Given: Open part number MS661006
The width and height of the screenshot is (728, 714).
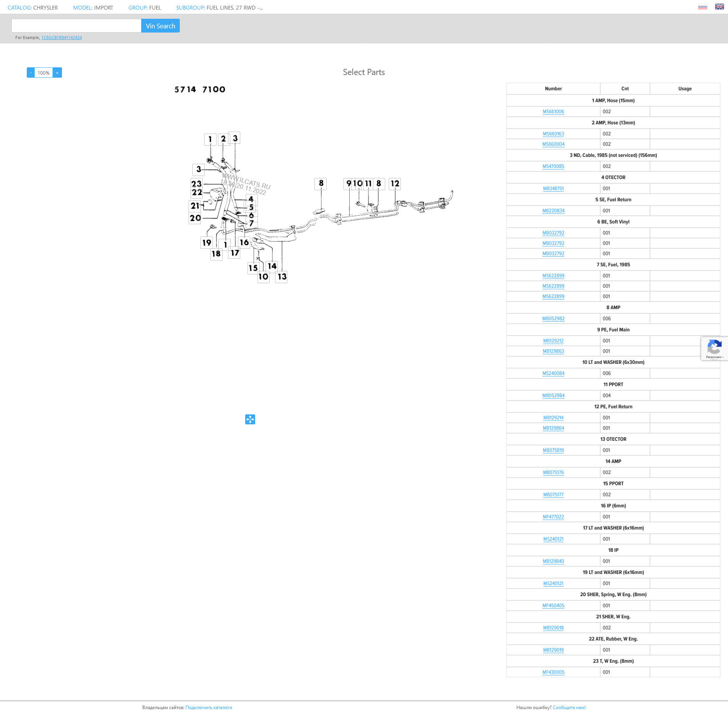Looking at the screenshot, I should [x=553, y=112].
